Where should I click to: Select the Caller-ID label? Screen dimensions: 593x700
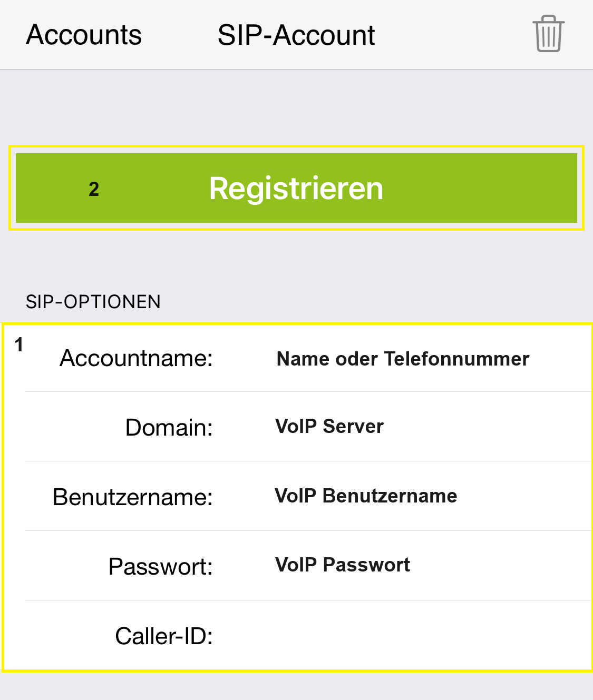164,636
